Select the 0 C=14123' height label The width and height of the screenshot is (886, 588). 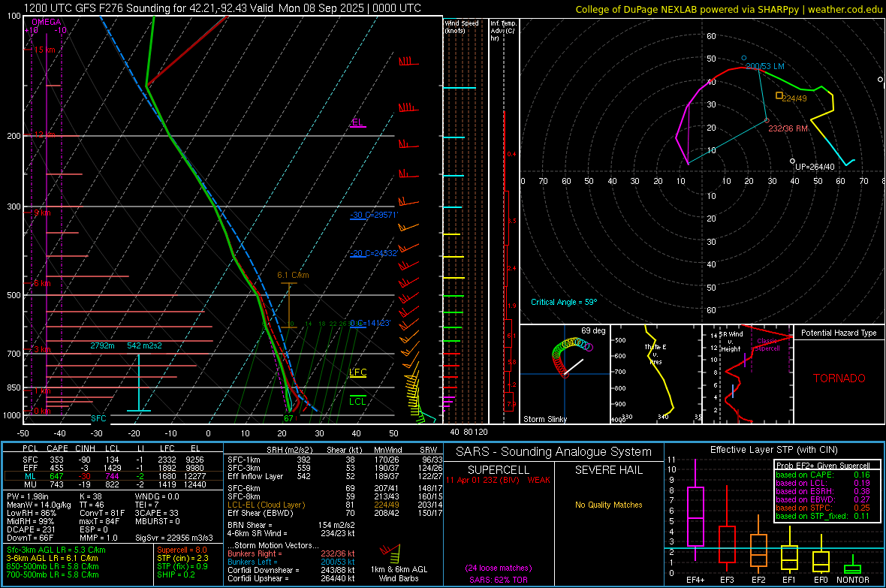[370, 323]
